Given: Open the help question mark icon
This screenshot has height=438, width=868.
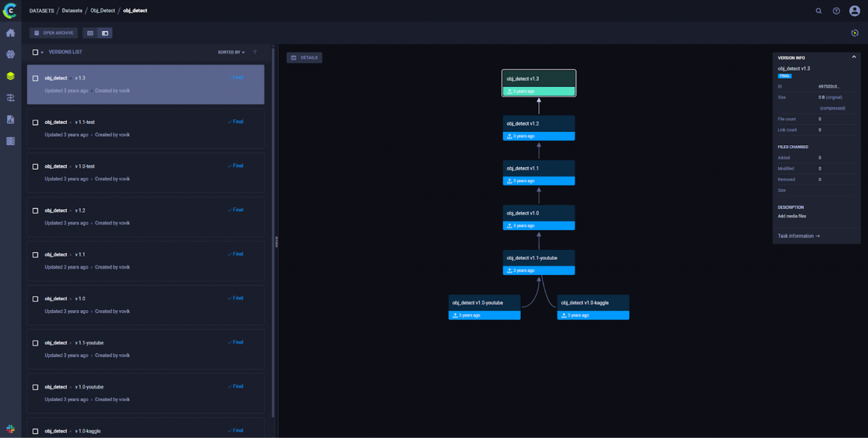Looking at the screenshot, I should point(836,11).
